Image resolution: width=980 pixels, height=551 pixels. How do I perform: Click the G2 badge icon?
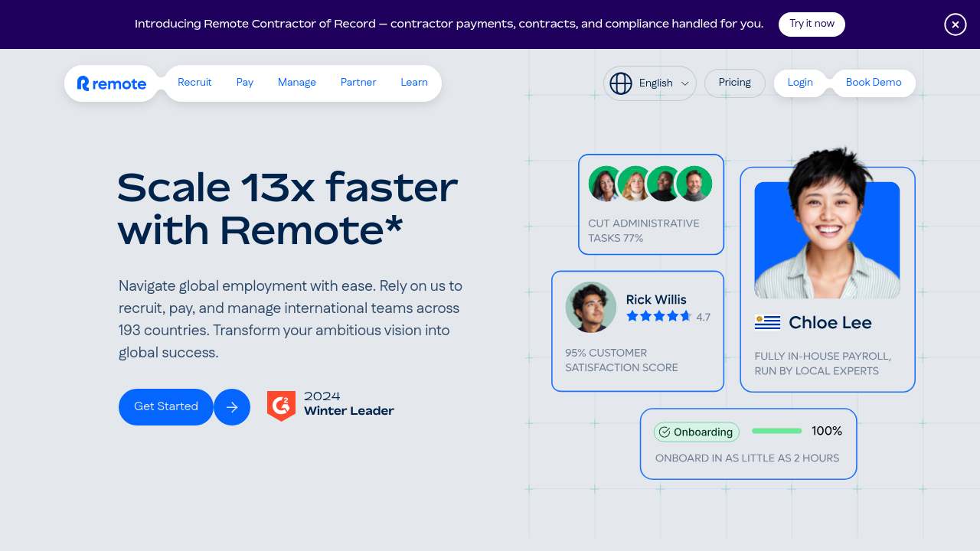click(281, 406)
